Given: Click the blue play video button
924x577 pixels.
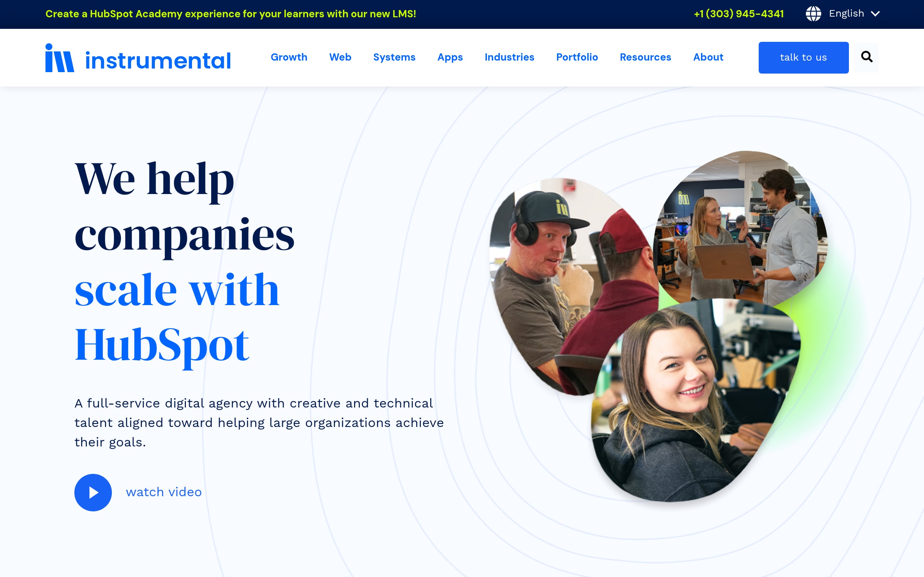Looking at the screenshot, I should (x=93, y=492).
